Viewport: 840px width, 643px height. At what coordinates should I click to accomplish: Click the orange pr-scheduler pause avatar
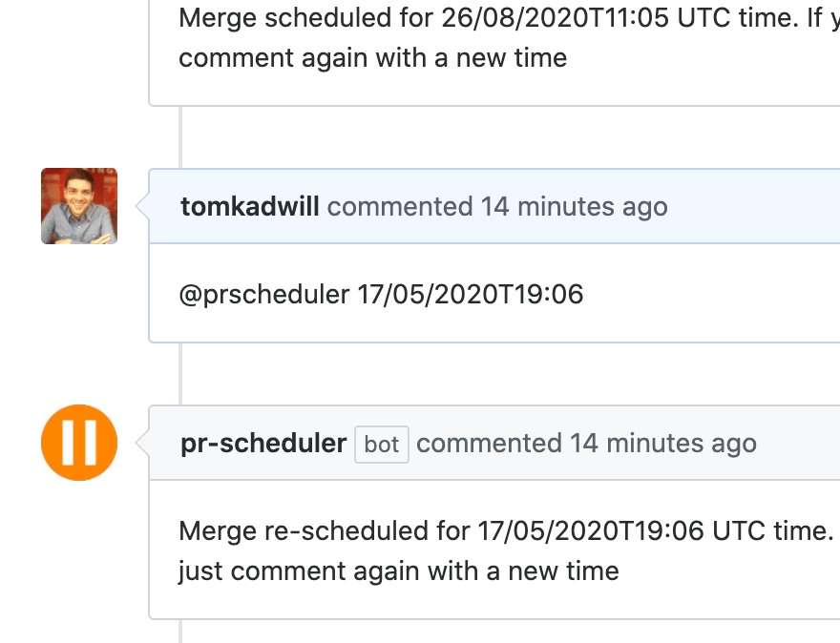(79, 443)
